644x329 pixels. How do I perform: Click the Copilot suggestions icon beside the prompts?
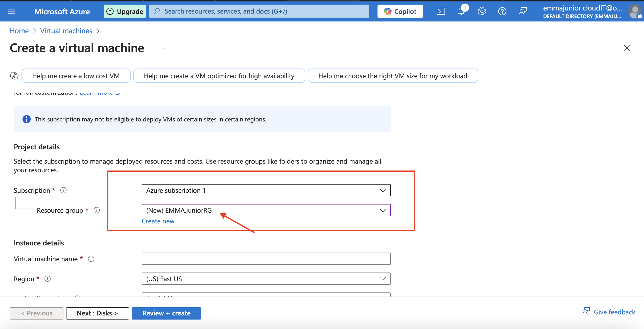(14, 76)
